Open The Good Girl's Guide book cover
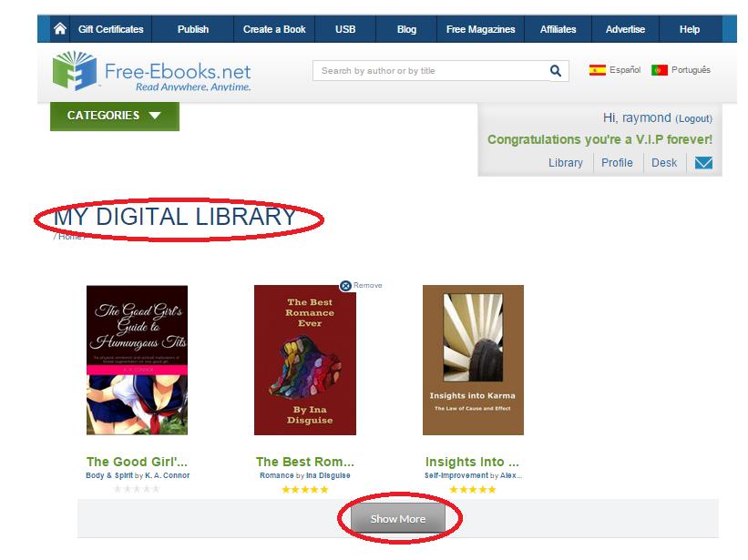Viewport: 748px width, 560px height. click(x=137, y=360)
